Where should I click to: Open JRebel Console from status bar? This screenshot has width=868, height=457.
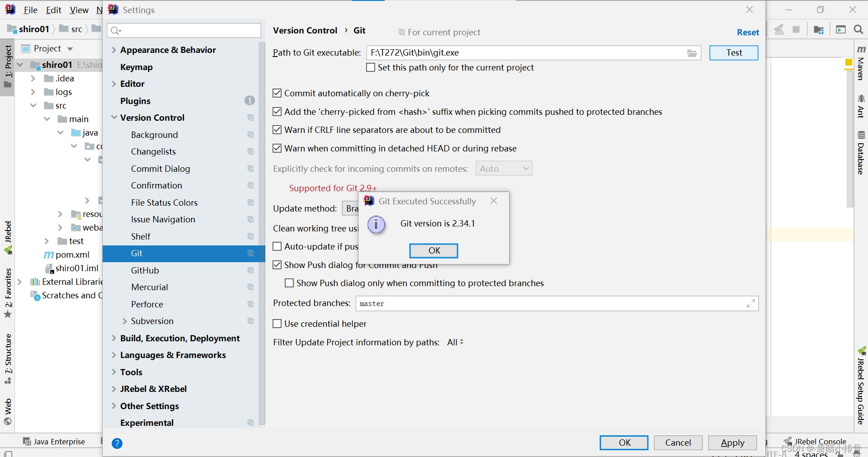coord(815,441)
